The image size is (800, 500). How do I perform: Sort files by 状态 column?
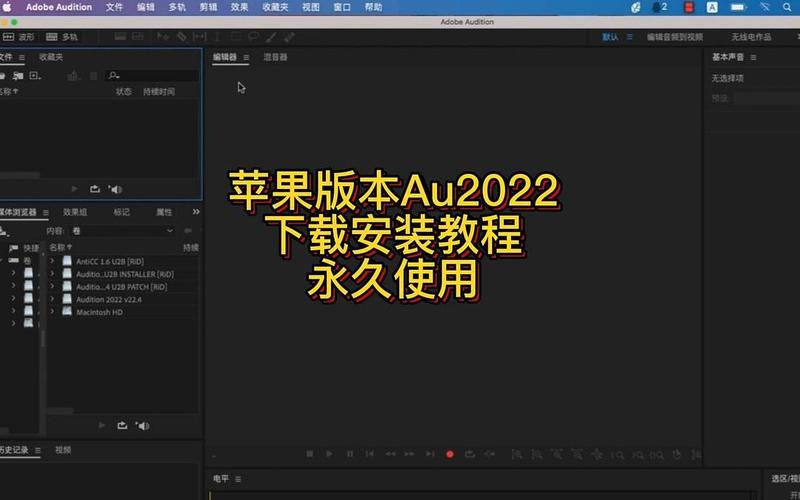coord(123,92)
